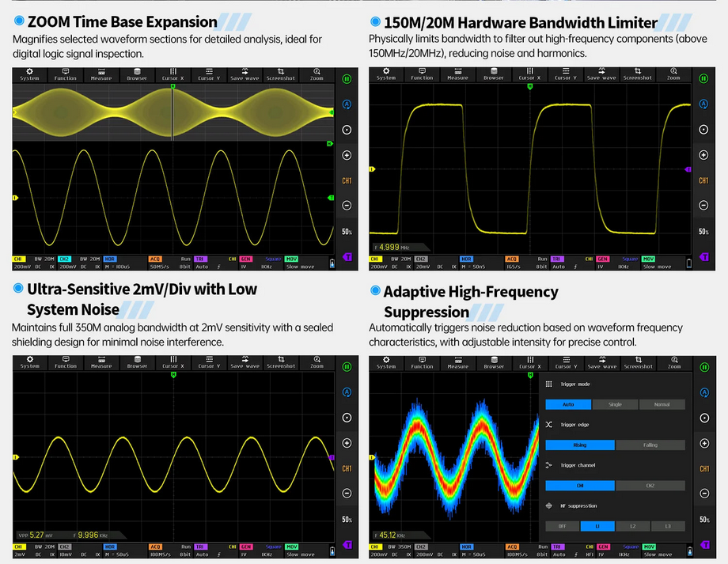Click the plus icon on the 2mV/Div screen sidebar
728x564 pixels.
click(347, 443)
